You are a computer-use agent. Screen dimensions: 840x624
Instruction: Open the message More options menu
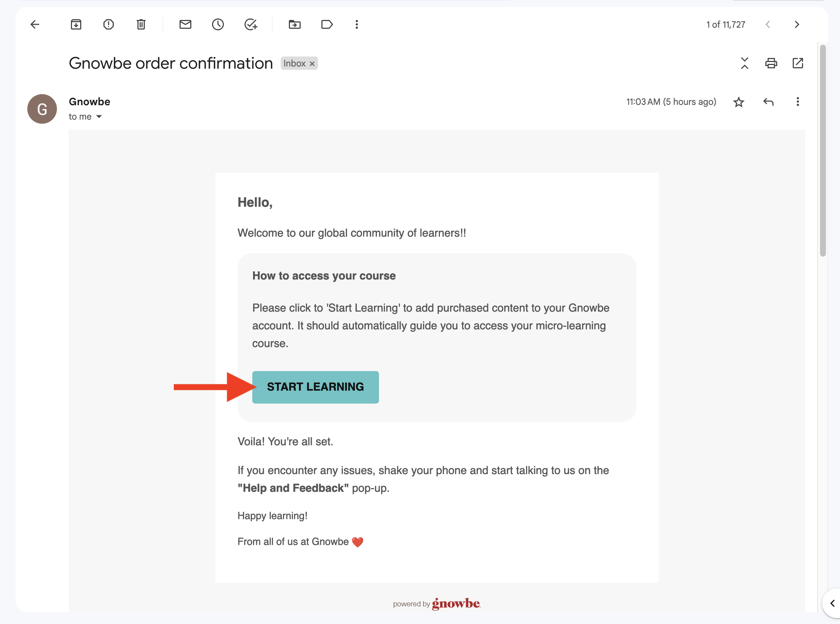click(x=798, y=102)
